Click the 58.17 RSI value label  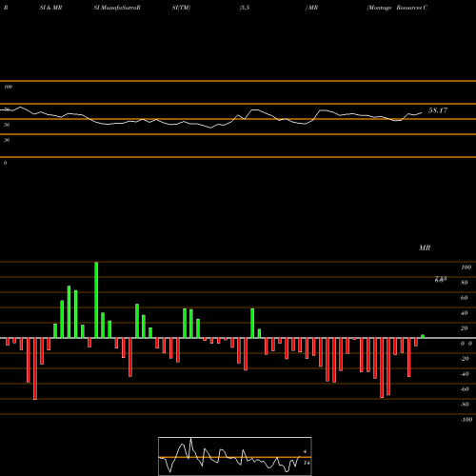point(438,110)
